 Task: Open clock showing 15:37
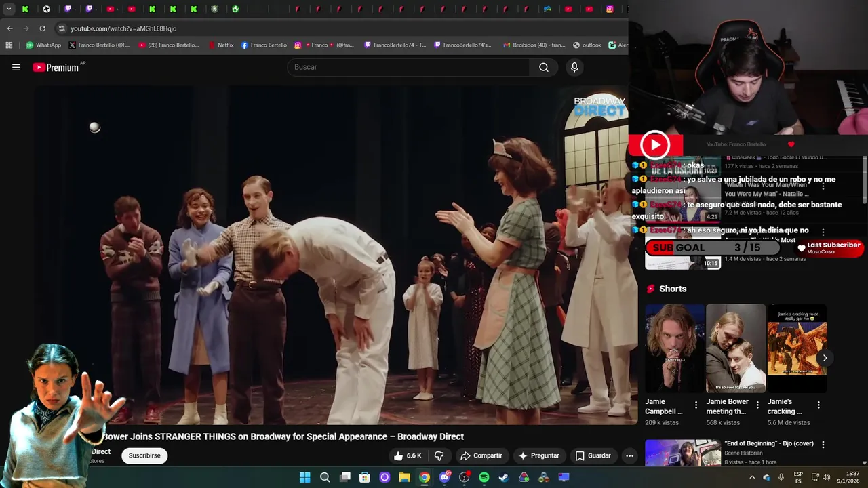(x=852, y=477)
